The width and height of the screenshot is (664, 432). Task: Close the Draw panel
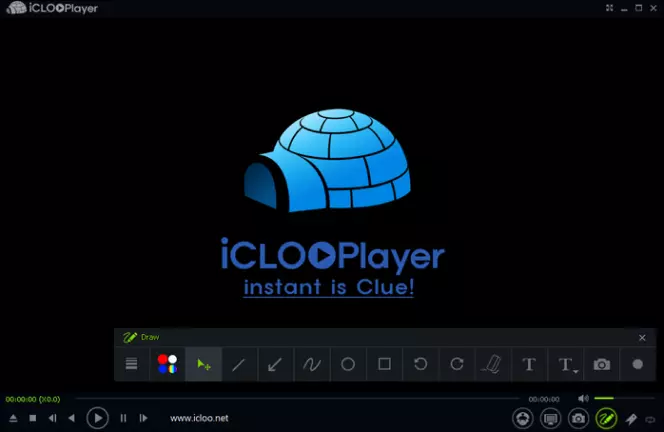(x=642, y=338)
